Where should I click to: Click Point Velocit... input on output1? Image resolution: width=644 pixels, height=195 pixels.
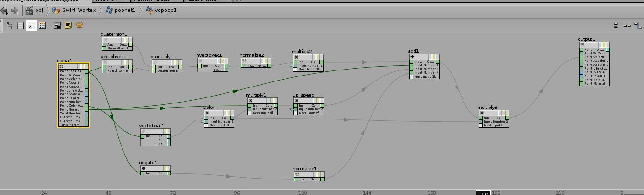(x=581, y=57)
